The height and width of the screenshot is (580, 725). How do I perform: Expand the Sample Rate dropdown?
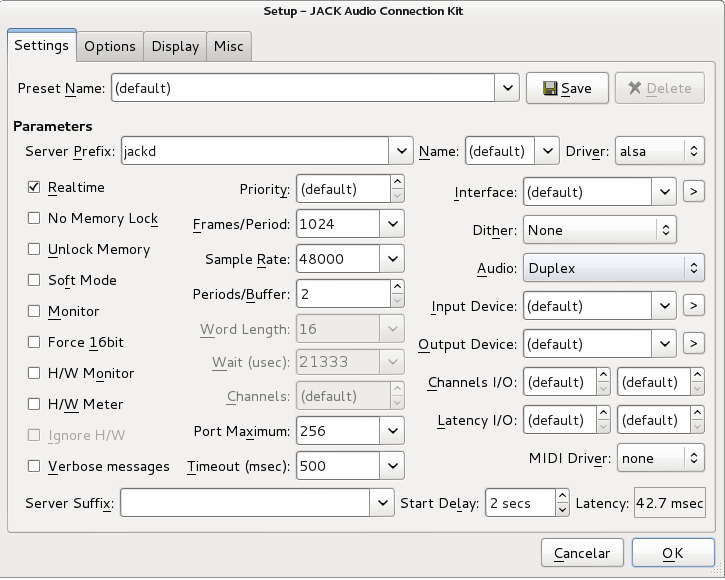[393, 259]
